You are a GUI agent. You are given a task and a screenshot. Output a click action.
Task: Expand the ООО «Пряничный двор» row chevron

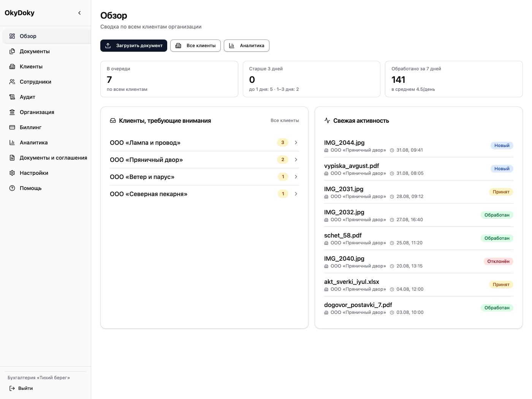tap(296, 160)
